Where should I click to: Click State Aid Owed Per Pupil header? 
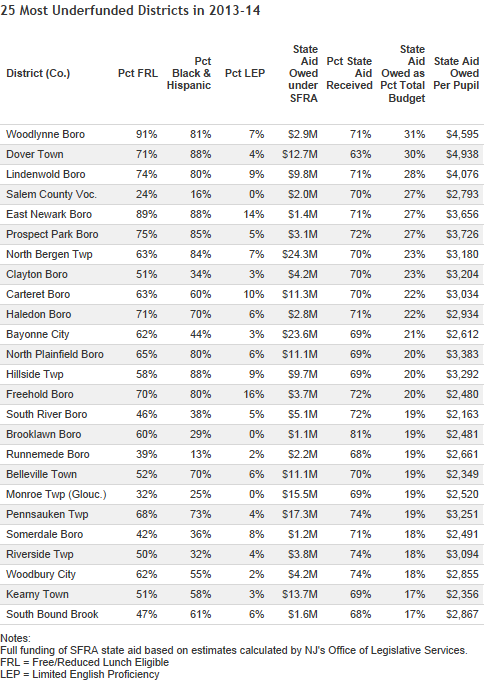[x=456, y=73]
